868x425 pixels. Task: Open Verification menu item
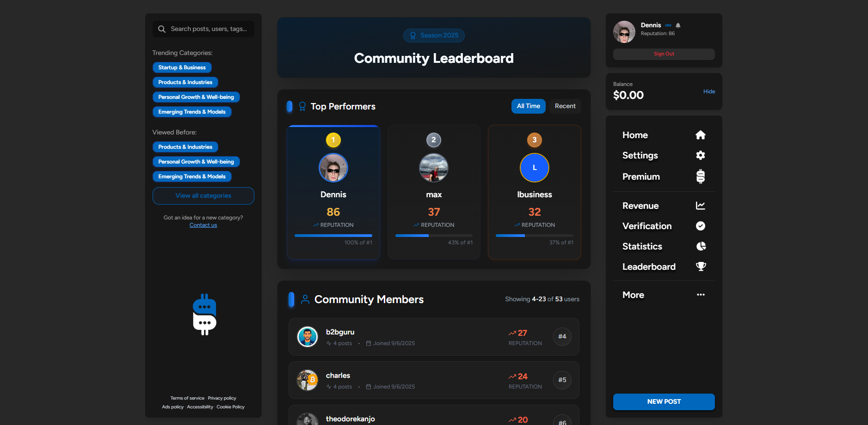click(x=664, y=226)
